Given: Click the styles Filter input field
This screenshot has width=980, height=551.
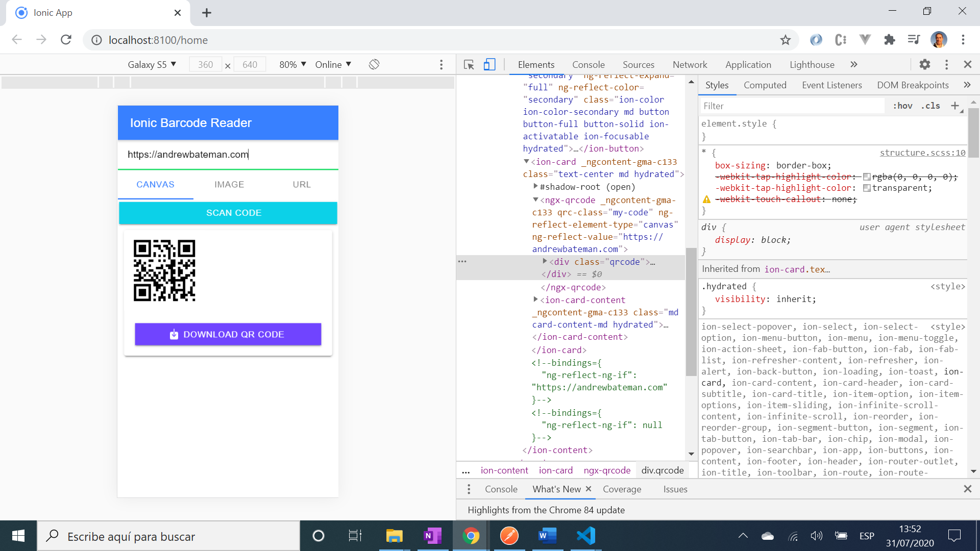Looking at the screenshot, I should click(791, 106).
